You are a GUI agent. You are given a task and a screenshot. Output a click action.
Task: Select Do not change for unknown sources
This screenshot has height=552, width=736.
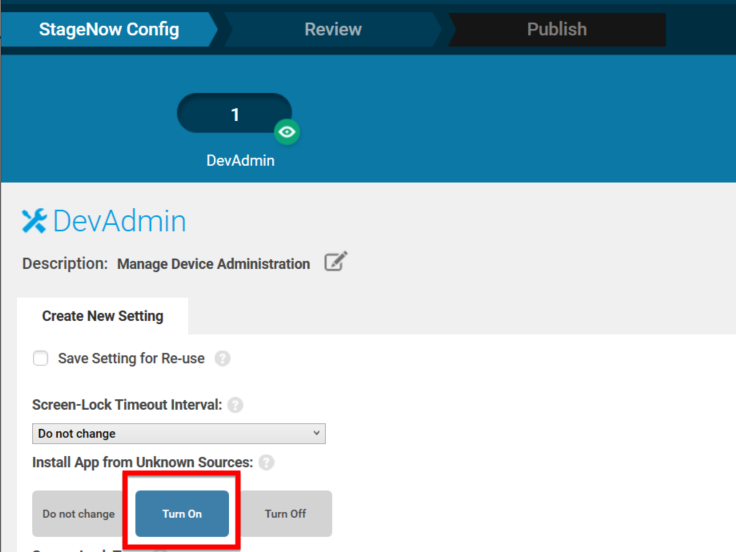[79, 514]
